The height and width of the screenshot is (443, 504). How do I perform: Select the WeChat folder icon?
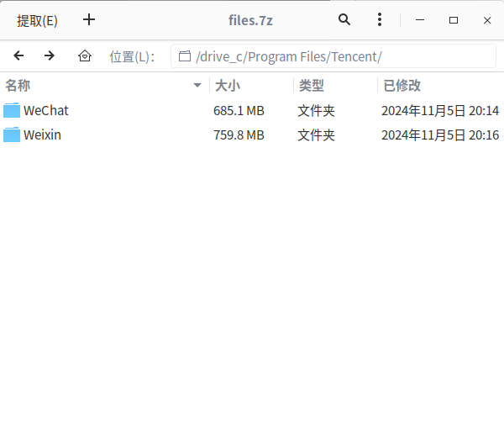(12, 110)
